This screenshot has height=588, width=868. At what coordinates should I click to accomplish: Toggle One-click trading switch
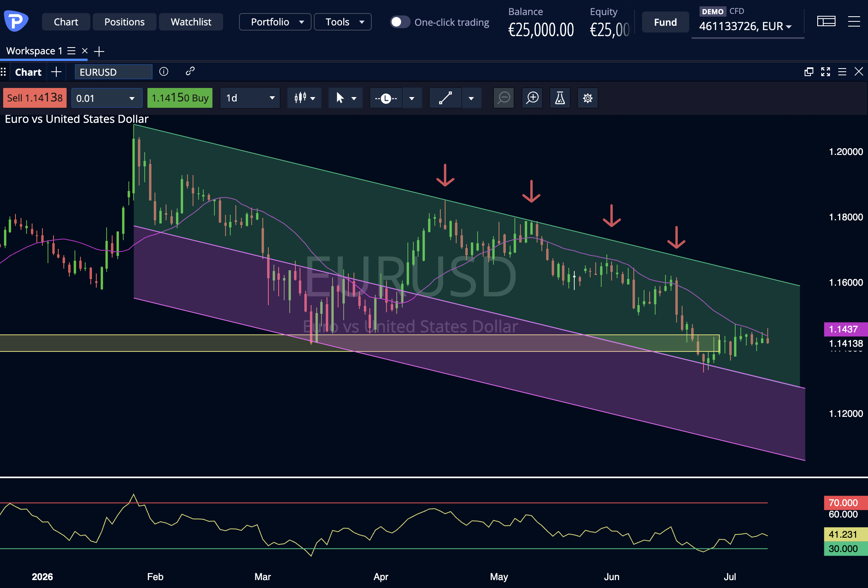tap(400, 22)
